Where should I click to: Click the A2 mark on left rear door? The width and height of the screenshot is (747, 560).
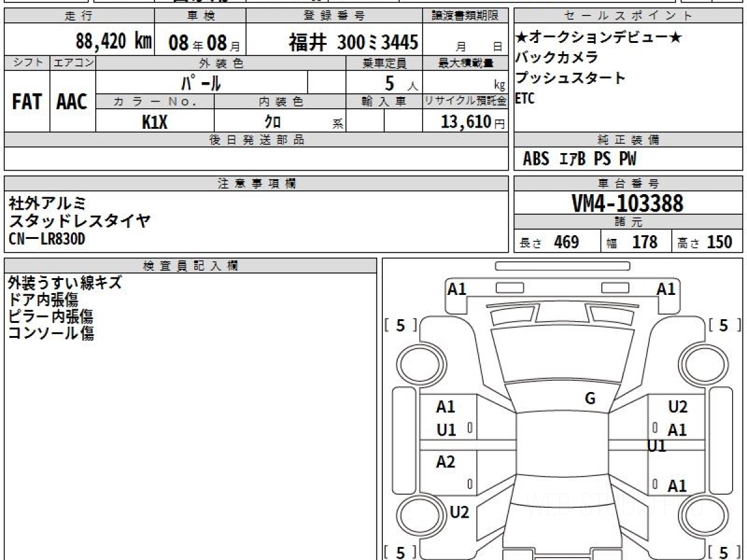(x=446, y=462)
